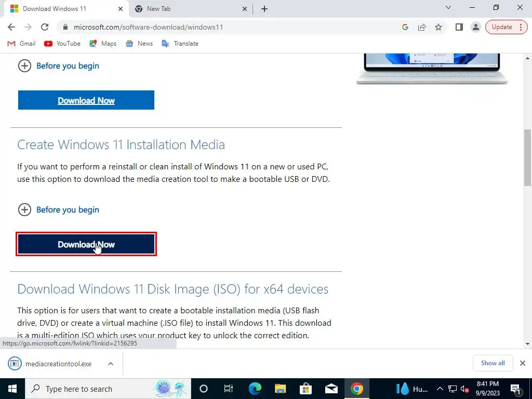This screenshot has height=399, width=532.
Task: Click the taskbar search box
Action: (x=108, y=389)
